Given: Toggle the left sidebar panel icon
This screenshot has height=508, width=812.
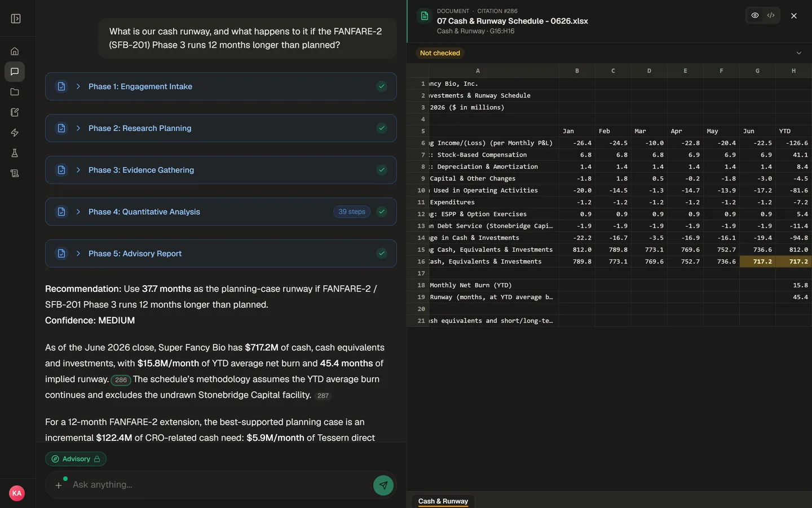Looking at the screenshot, I should pos(16,19).
